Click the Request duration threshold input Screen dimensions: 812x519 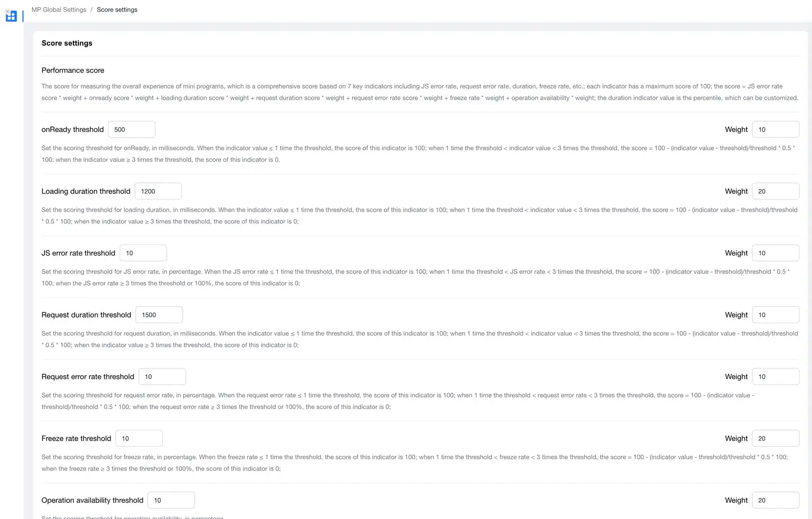(x=159, y=315)
